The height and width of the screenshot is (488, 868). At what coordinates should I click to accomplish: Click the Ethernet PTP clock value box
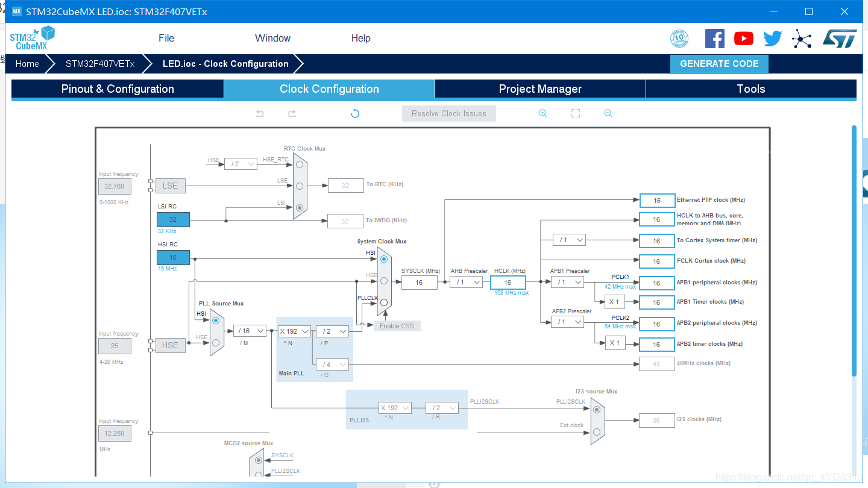(657, 201)
